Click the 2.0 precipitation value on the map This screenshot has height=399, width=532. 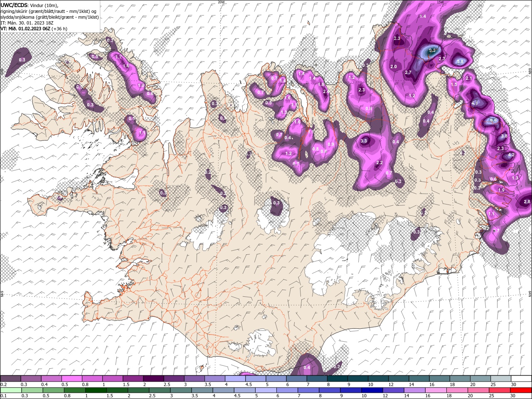[x=394, y=66]
